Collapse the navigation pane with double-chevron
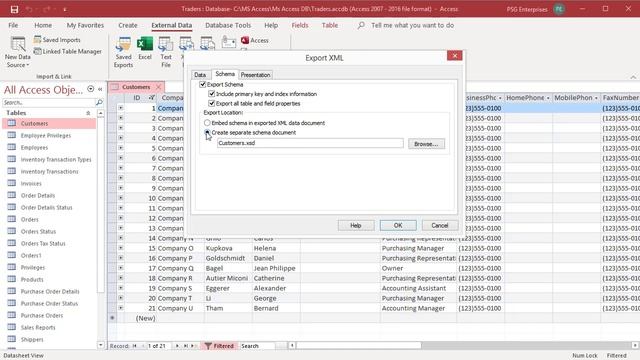The height and width of the screenshot is (360, 640). click(100, 89)
